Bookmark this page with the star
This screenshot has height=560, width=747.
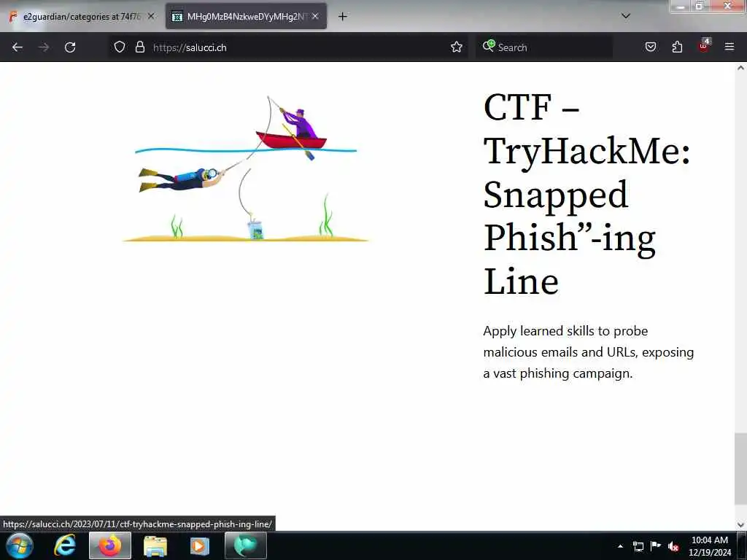(457, 47)
